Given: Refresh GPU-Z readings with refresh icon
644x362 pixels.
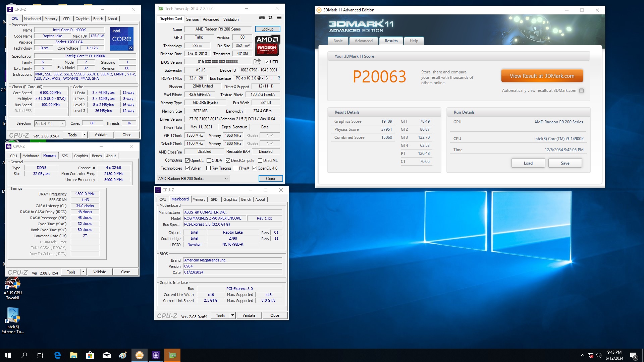Looking at the screenshot, I should 270,18.
